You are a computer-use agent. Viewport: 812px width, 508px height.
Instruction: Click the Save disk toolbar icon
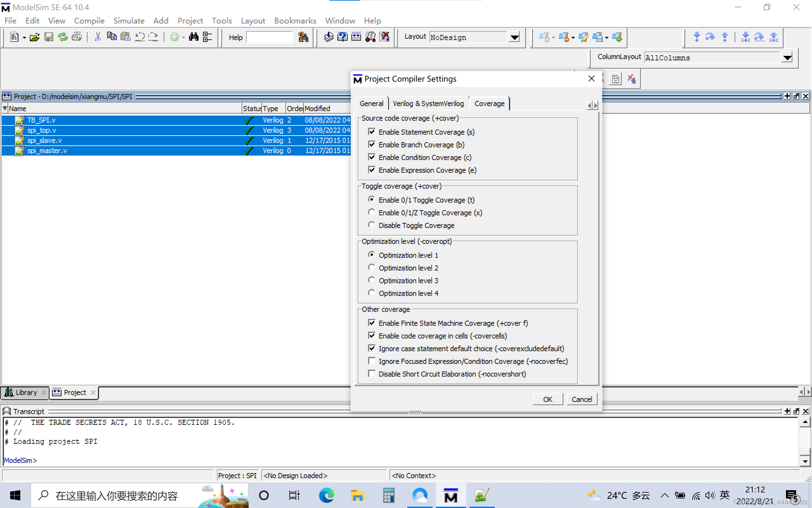49,37
